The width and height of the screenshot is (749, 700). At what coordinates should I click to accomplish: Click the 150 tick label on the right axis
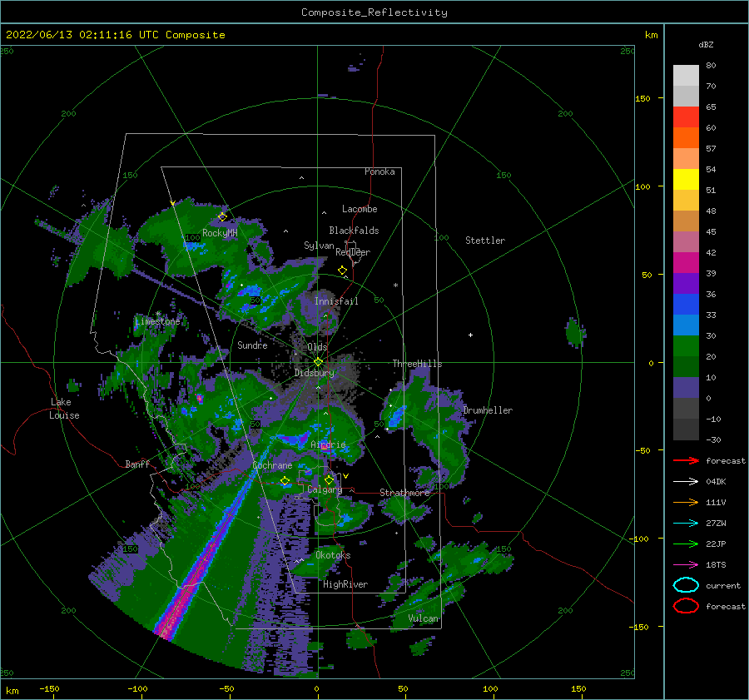tap(642, 98)
